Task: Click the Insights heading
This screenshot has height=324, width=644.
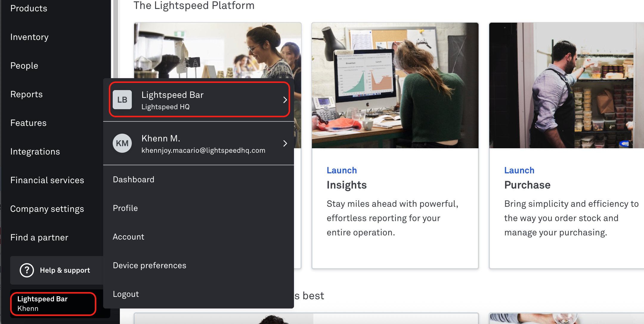Action: (x=347, y=185)
